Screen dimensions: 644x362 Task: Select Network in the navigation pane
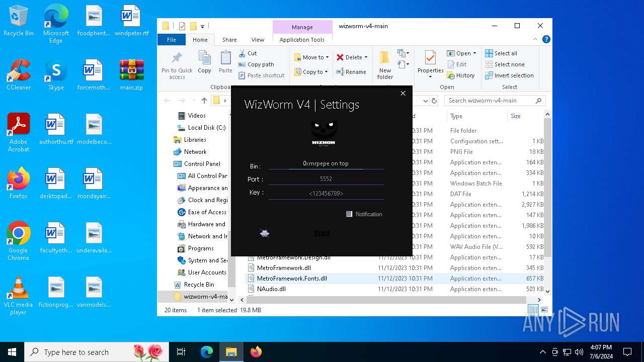[x=195, y=152]
